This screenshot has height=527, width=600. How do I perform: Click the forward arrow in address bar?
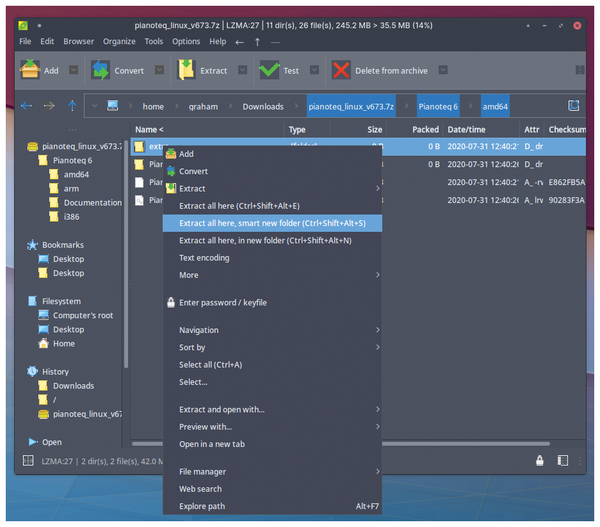(x=49, y=106)
